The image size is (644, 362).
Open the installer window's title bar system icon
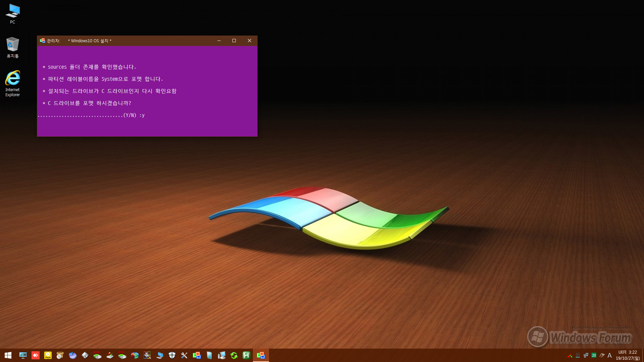pos(42,41)
